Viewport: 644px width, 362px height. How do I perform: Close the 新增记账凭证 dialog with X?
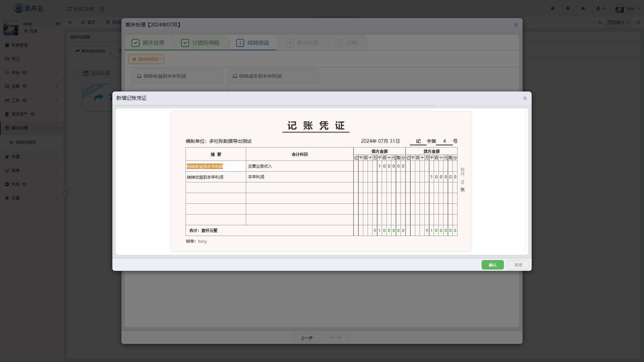[x=525, y=98]
